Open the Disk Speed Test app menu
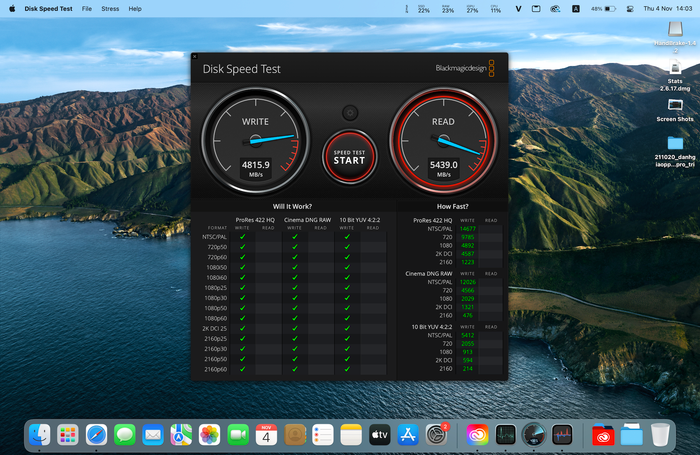 tap(48, 8)
